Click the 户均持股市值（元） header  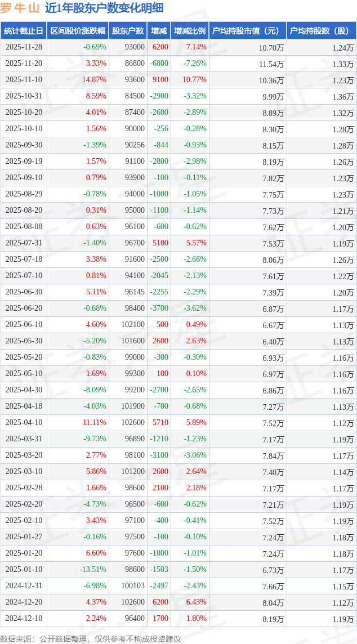click(248, 31)
